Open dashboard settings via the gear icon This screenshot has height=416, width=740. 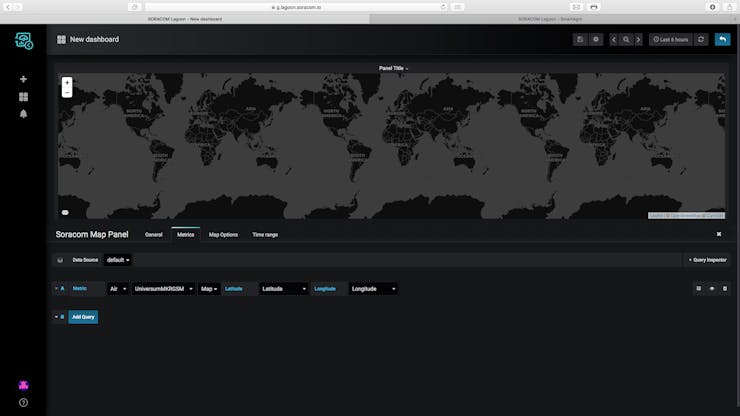tap(596, 39)
